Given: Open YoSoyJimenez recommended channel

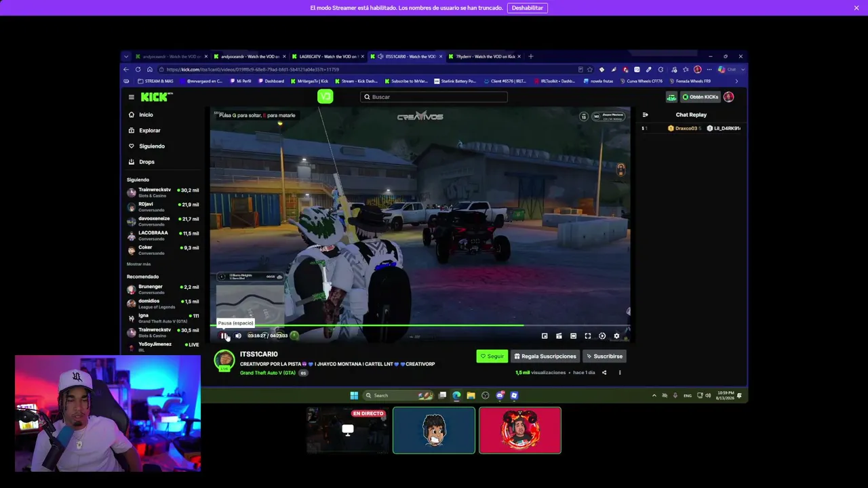Looking at the screenshot, I should pyautogui.click(x=163, y=346).
